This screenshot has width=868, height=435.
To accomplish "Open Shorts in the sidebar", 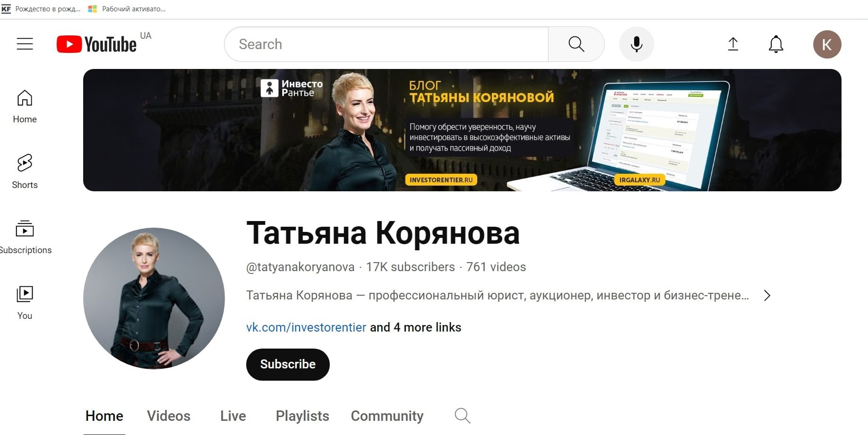I will [25, 171].
